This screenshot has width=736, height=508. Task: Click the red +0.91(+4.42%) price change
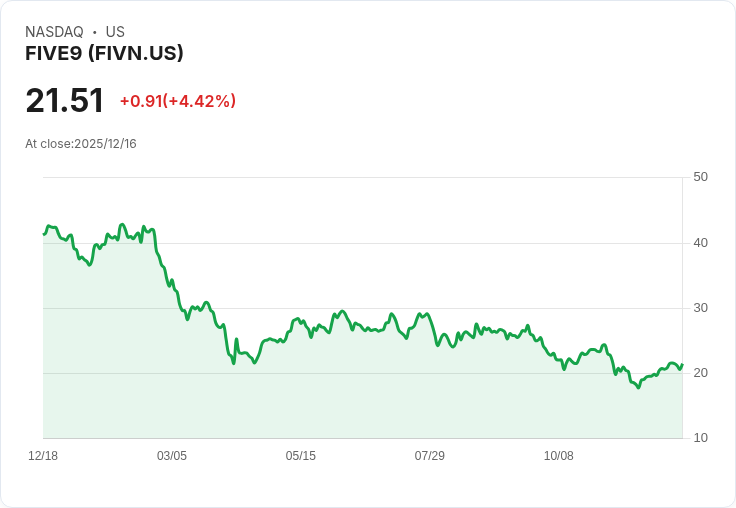(178, 101)
